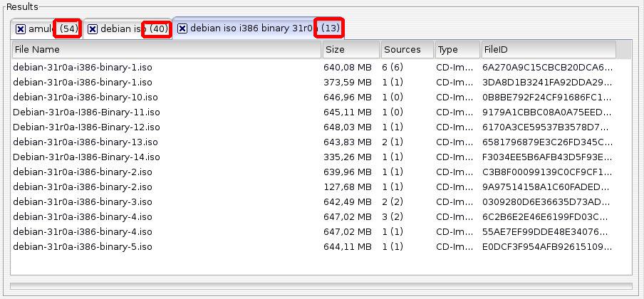Viewport: 644px width, 299px height.
Task: Click FileID 0309280D6E36635D73AD...
Action: [x=548, y=202]
